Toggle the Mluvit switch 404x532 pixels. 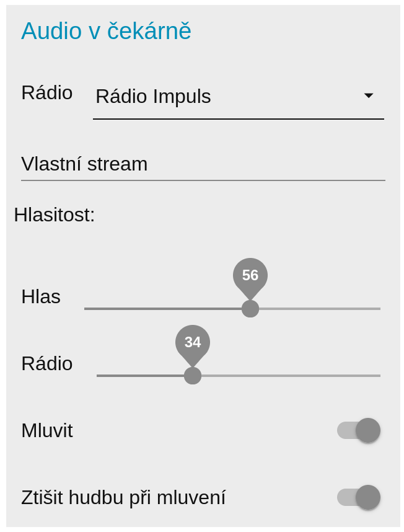click(359, 430)
